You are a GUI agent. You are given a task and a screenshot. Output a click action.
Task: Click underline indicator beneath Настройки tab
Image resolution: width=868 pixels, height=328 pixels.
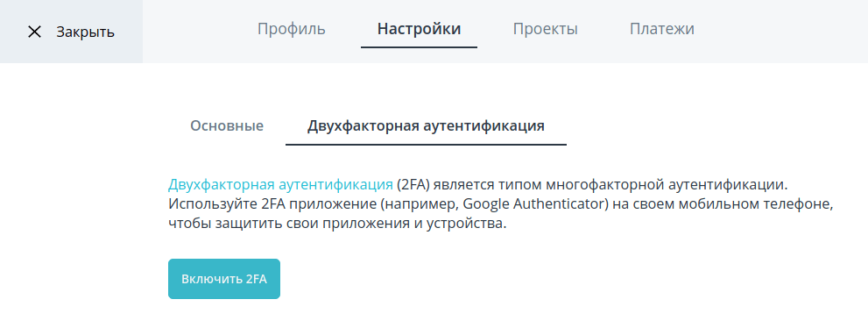click(x=419, y=47)
